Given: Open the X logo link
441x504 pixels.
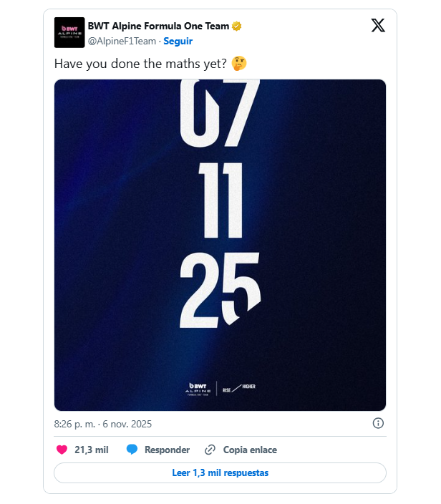Looking at the screenshot, I should [x=378, y=26].
